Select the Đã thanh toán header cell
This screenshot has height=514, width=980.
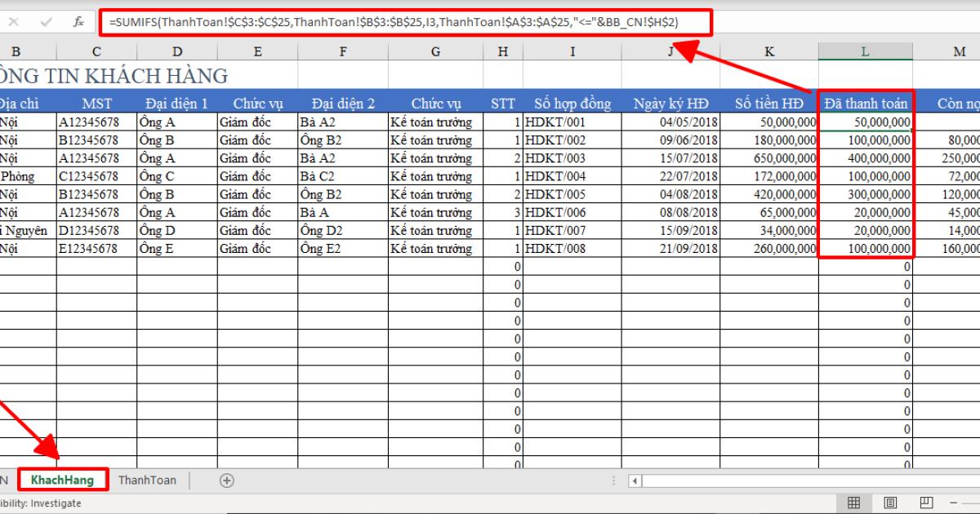[866, 103]
